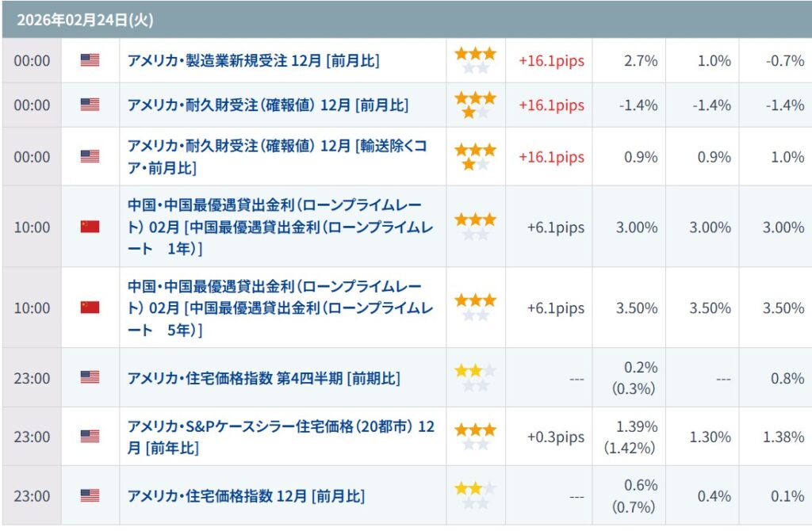Image resolution: width=812 pixels, height=531 pixels.
Task: Click the star rating for 耐久財受注 輸送除くコア
Action: pos(475,157)
